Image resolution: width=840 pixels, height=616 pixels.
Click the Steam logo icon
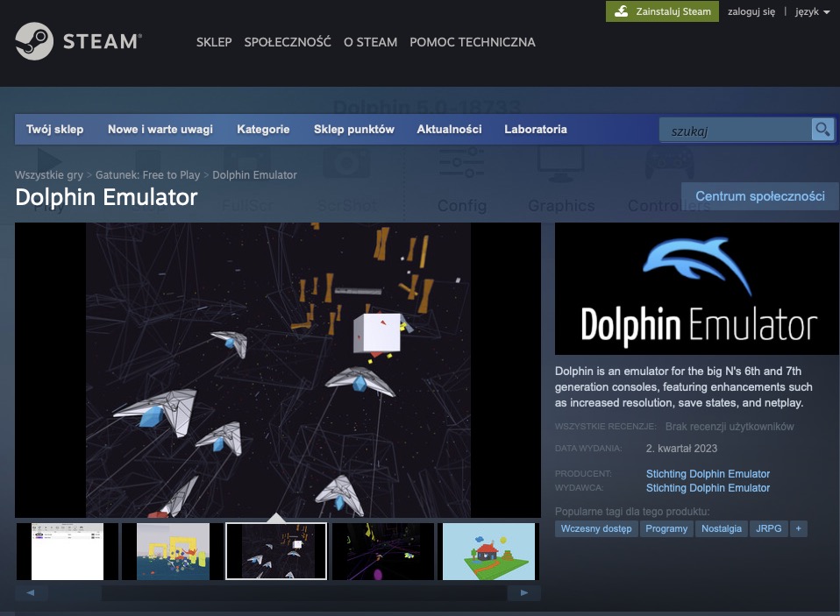coord(34,41)
